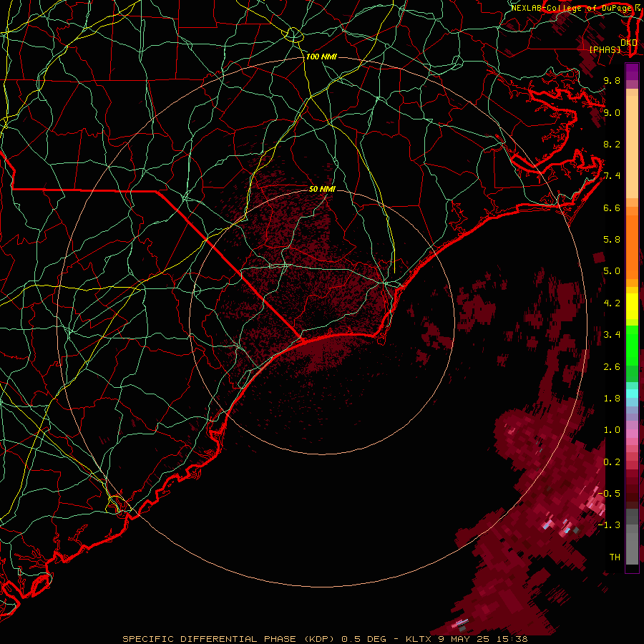Image resolution: width=644 pixels, height=644 pixels.
Task: Click the DKD label above the color scale
Action: [628, 43]
